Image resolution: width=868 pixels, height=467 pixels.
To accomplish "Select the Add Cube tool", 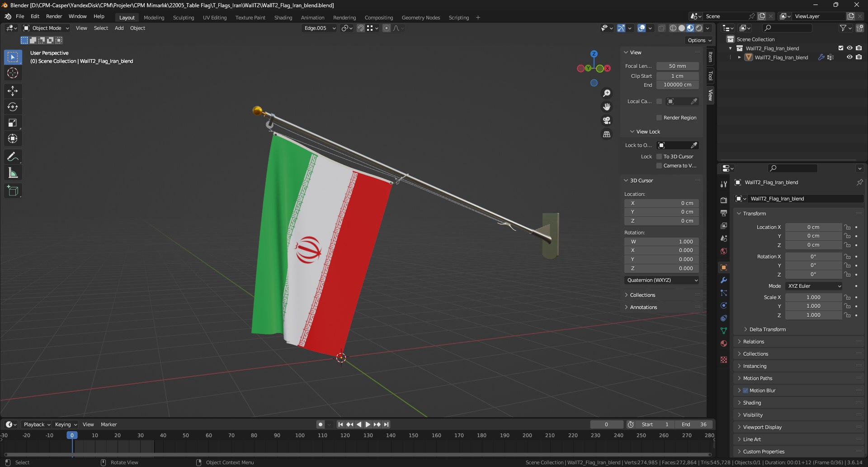I will coord(13,191).
